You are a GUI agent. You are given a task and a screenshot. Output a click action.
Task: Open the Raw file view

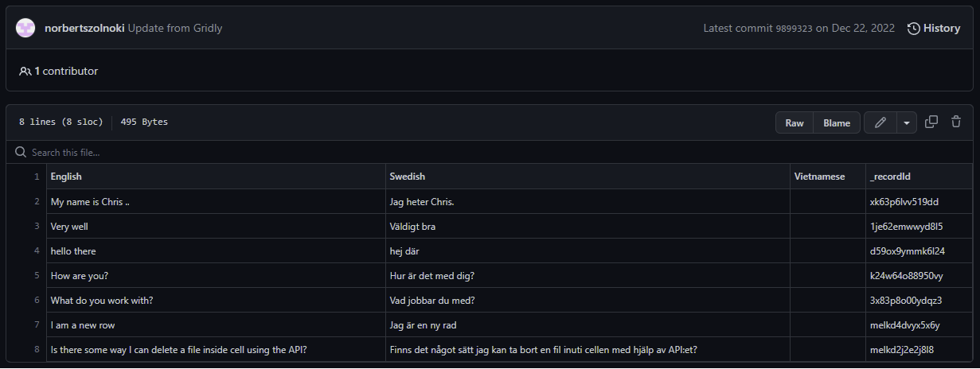pyautogui.click(x=795, y=122)
